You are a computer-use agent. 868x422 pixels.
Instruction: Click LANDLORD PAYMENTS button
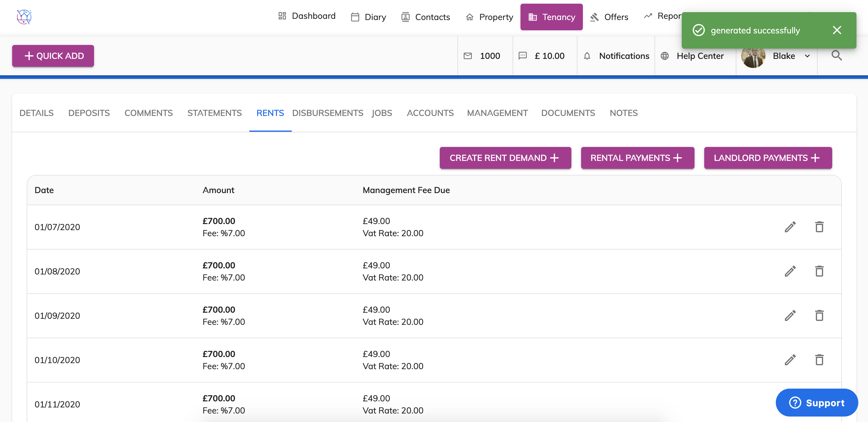(767, 158)
